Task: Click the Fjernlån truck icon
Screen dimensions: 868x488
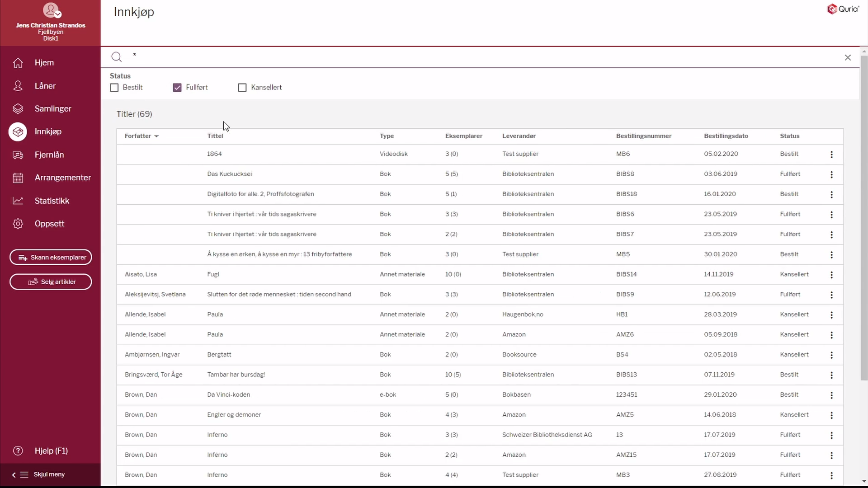Action: (18, 155)
